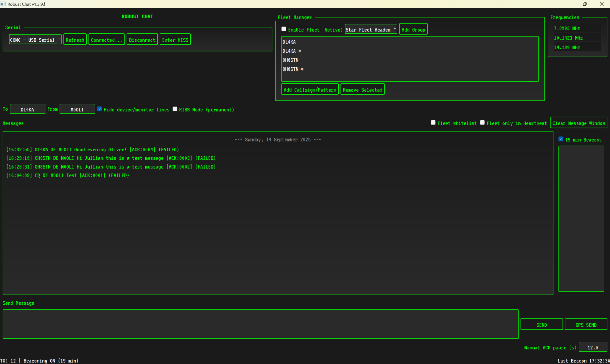Viewport: 610px width, 364px height.
Task: Close the Robust Chat window
Action: click(602, 4)
